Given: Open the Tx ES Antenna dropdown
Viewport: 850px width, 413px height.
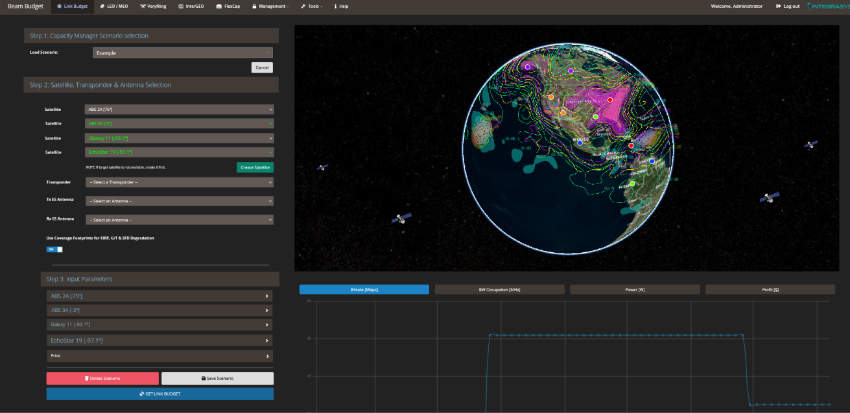Looking at the screenshot, I should (181, 201).
